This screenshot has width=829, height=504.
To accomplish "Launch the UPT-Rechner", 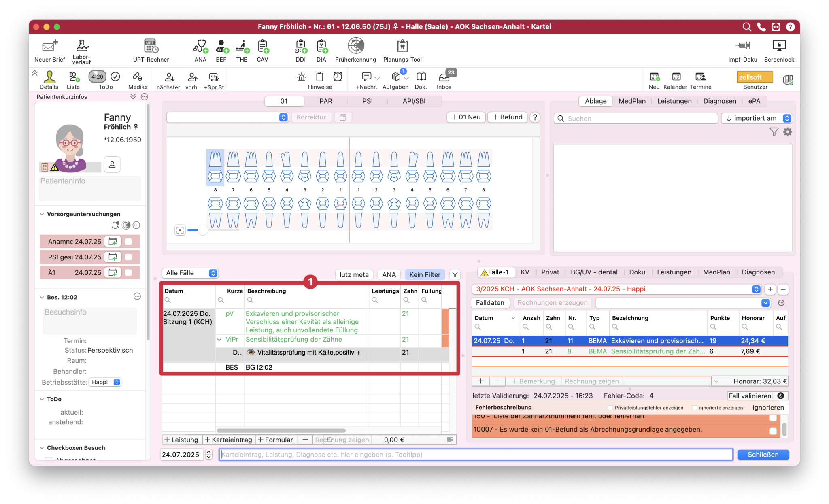I will 151,50.
